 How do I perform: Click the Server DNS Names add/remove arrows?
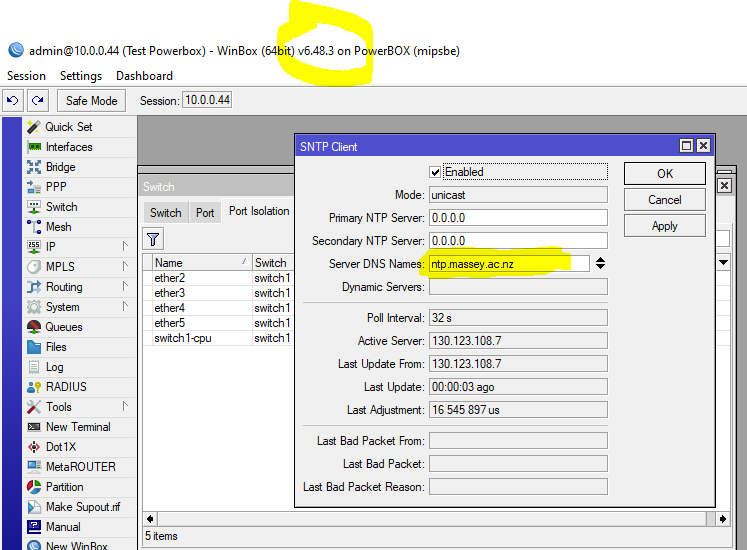[600, 264]
